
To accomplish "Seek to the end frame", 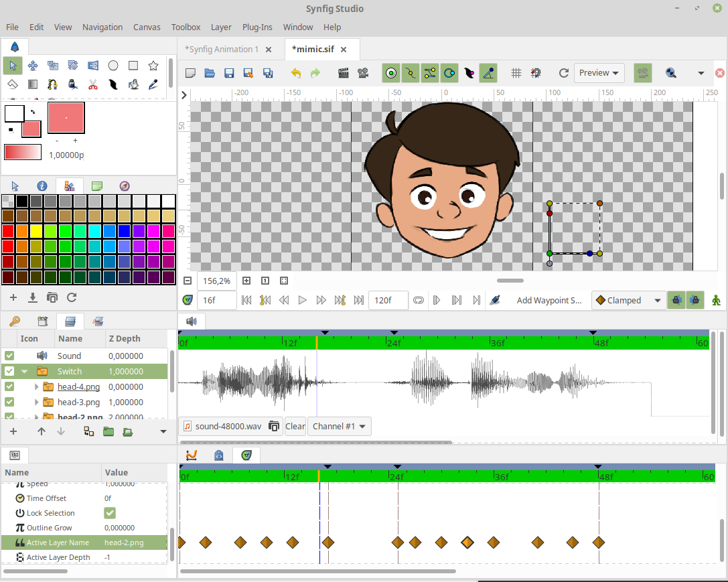I will (358, 300).
